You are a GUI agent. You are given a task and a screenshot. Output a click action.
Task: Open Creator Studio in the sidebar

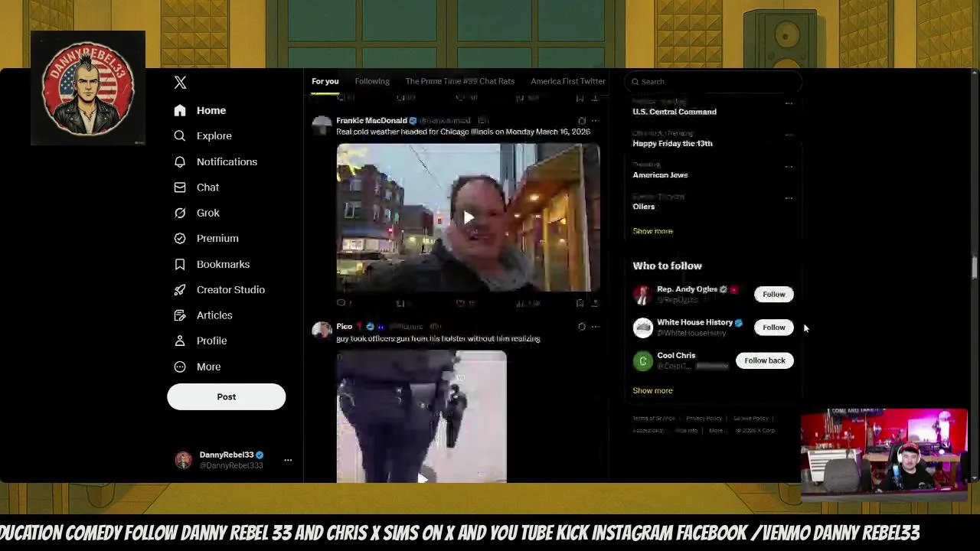(220, 289)
